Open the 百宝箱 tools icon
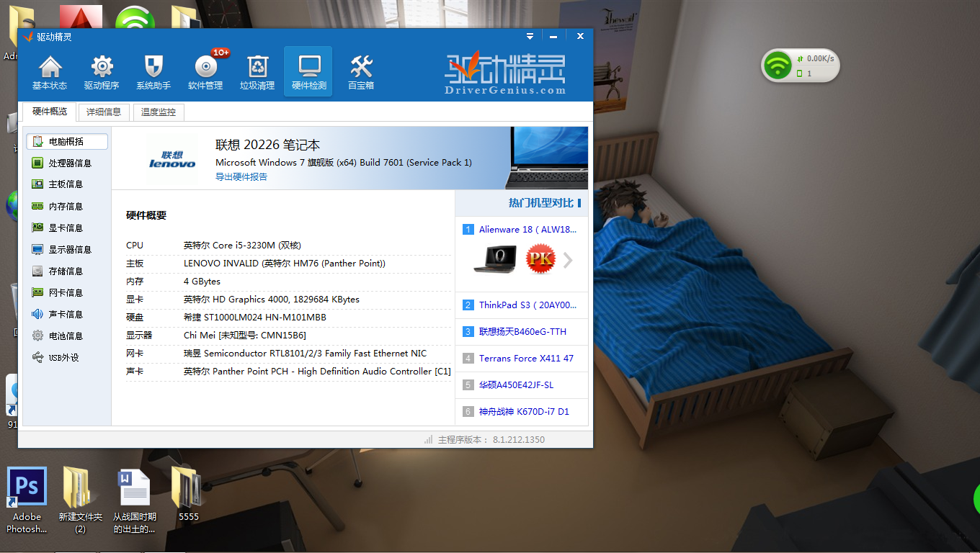Image resolution: width=980 pixels, height=553 pixels. [361, 72]
